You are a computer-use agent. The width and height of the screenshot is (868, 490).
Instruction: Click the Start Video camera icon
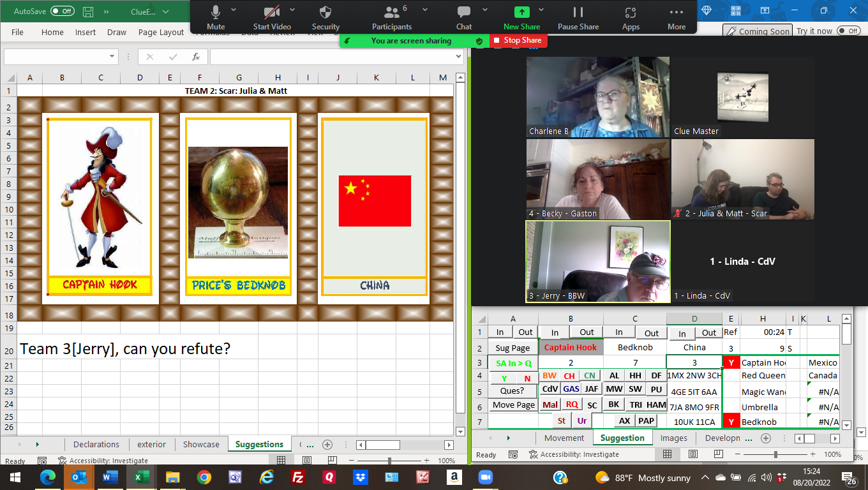tap(272, 12)
